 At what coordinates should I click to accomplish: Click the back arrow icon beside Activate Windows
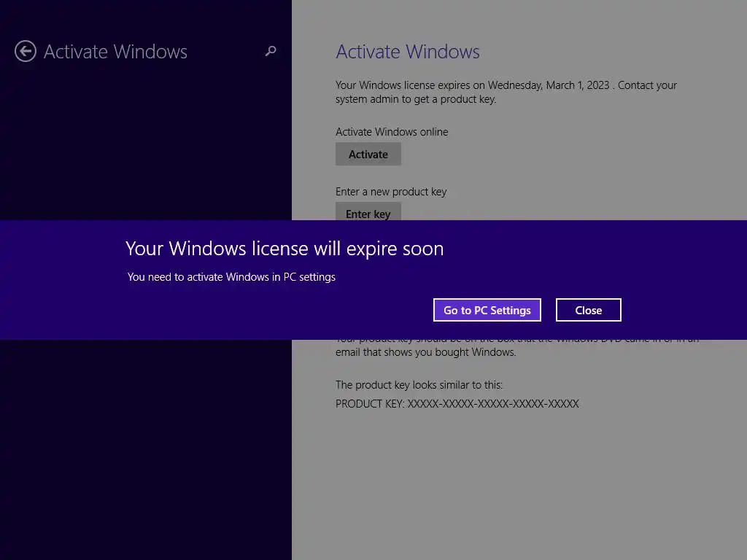coord(26,51)
